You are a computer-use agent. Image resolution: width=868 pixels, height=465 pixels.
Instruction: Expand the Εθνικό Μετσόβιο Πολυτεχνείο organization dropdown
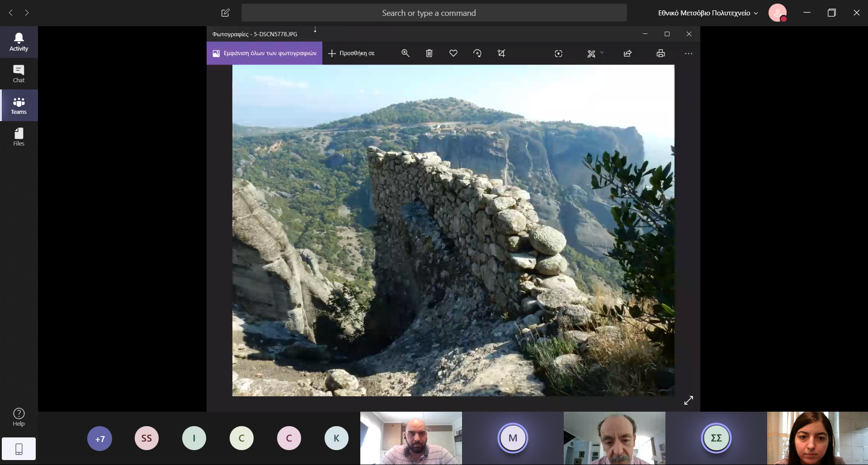tap(708, 13)
